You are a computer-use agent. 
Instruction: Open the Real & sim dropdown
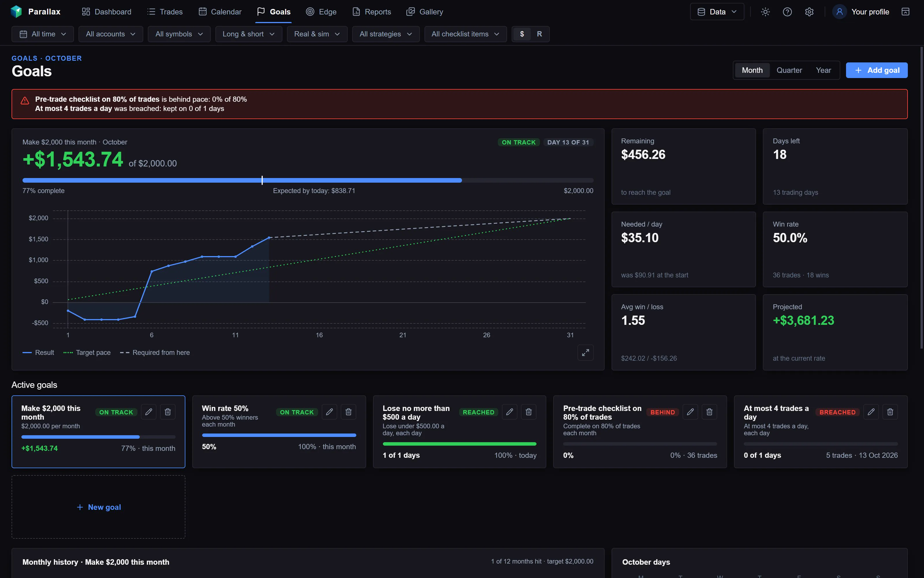(x=317, y=34)
